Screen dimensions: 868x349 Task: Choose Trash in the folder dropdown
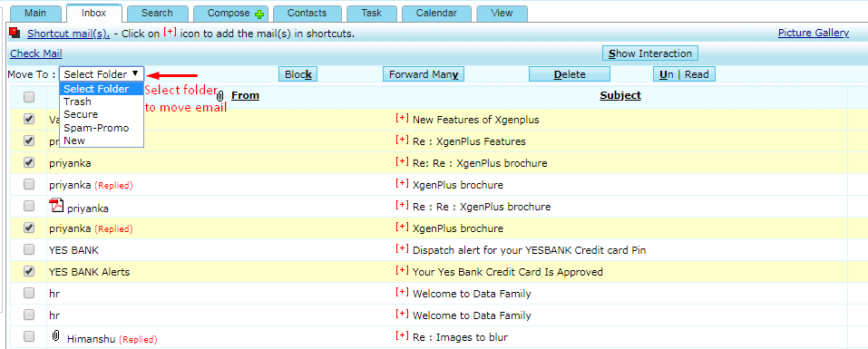tap(102, 102)
